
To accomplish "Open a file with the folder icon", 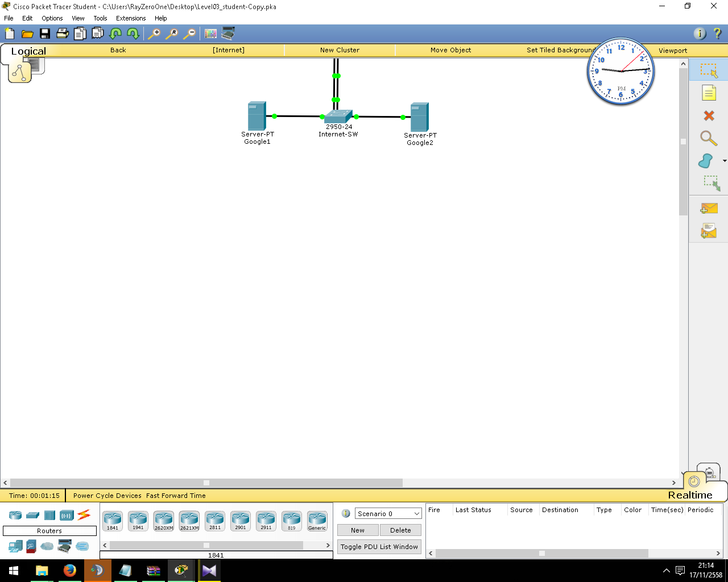I will click(27, 34).
